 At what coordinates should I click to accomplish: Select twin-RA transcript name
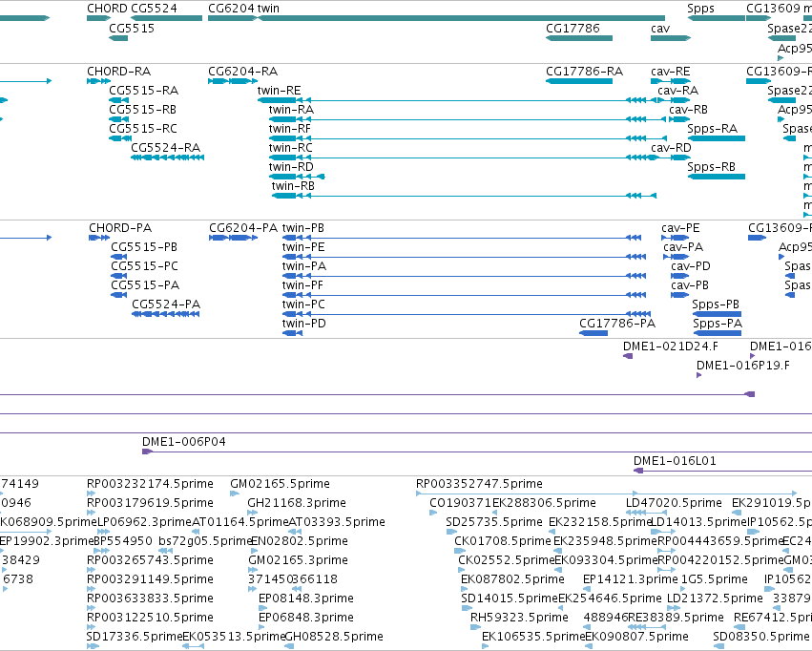291,109
